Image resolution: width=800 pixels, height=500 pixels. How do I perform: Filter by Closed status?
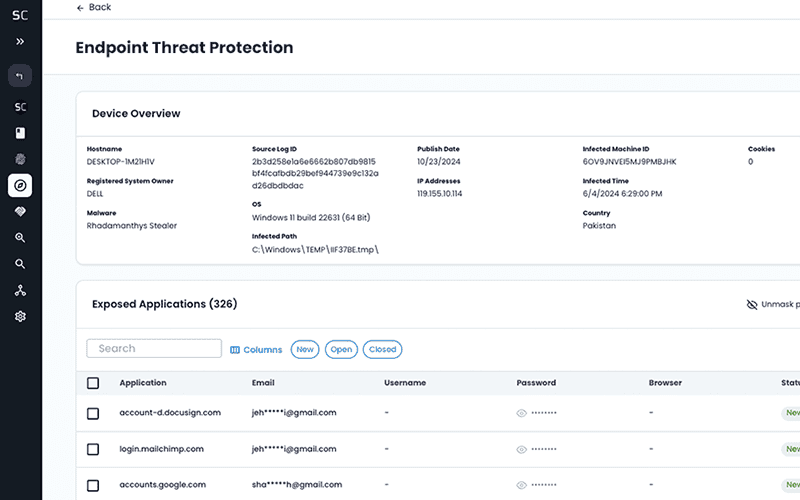click(383, 349)
